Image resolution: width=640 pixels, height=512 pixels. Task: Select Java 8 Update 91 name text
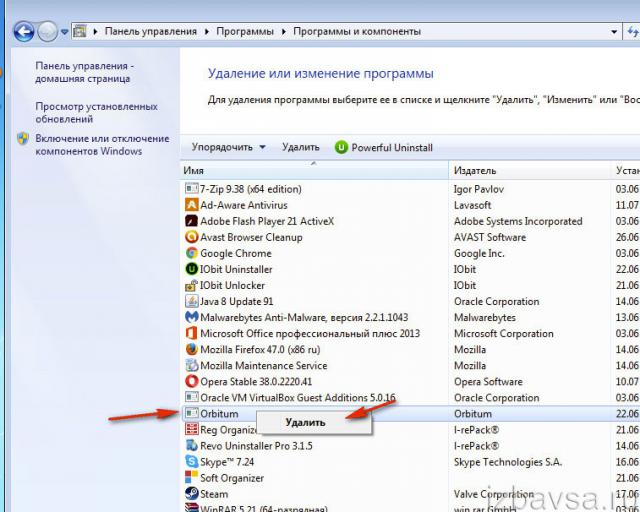click(236, 301)
